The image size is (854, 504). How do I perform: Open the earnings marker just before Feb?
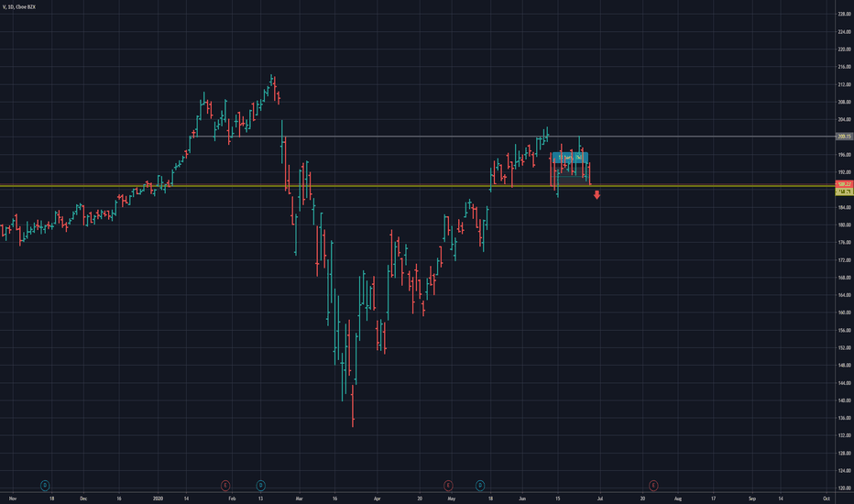(224, 485)
